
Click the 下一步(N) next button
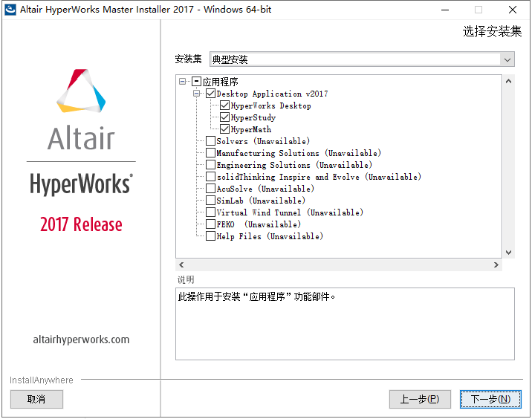[490, 399]
